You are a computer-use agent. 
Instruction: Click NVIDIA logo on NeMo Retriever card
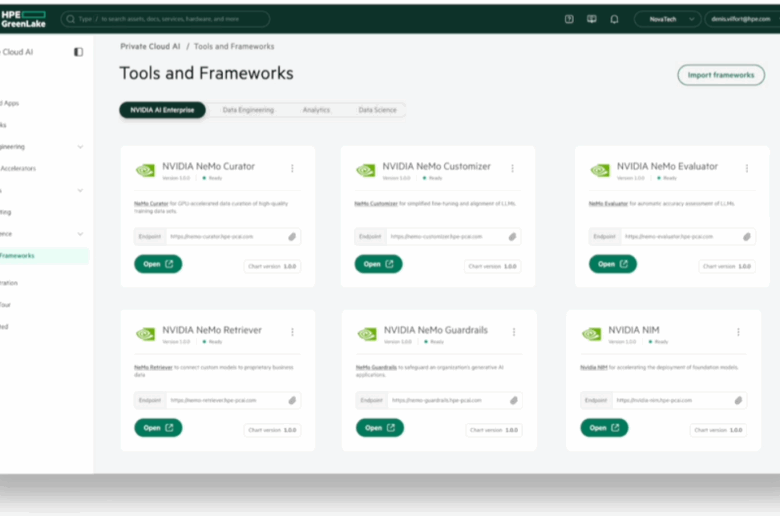click(x=145, y=334)
